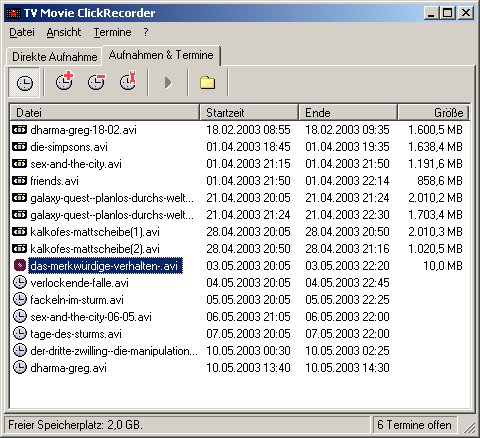Image resolution: width=480 pixels, height=438 pixels.
Task: Click '6 Termine offen' status panel
Action: tap(415, 425)
